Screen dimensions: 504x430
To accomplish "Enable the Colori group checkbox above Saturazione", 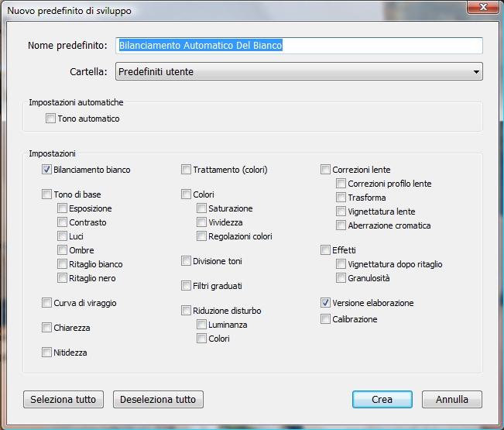I will tap(186, 194).
